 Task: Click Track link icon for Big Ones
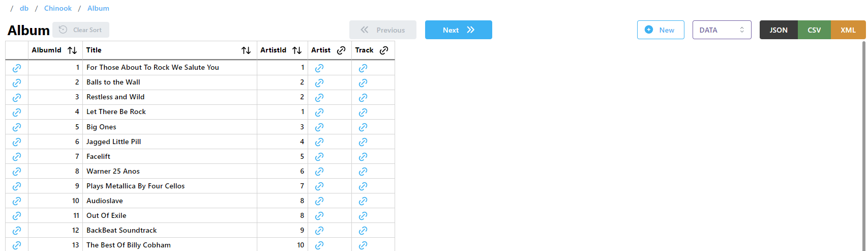click(363, 127)
